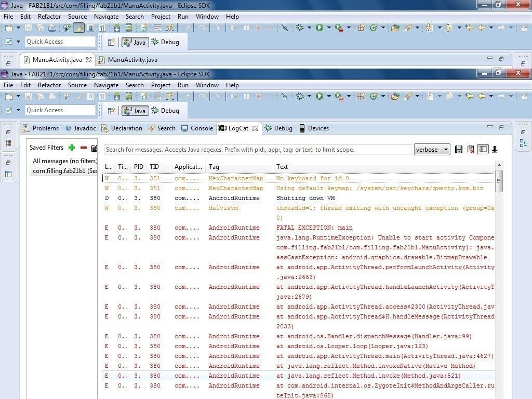Toggle the Display Saved Filters View button in LogCat
Screen dimensions: 532x399
483,149
